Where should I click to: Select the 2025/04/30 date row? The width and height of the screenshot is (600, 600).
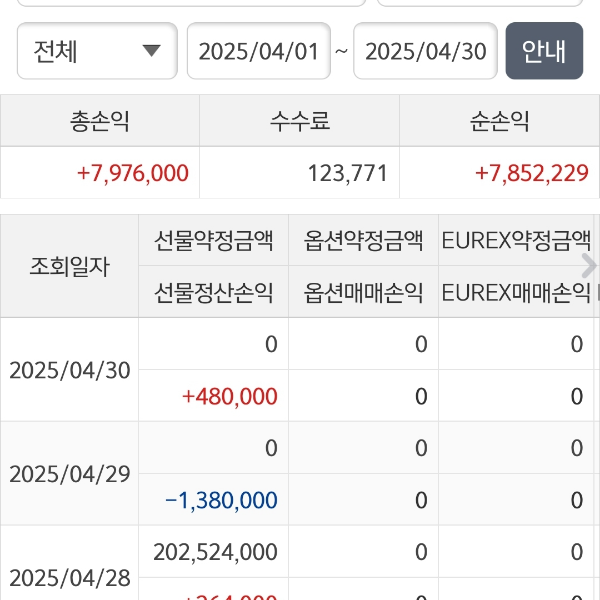coord(70,370)
